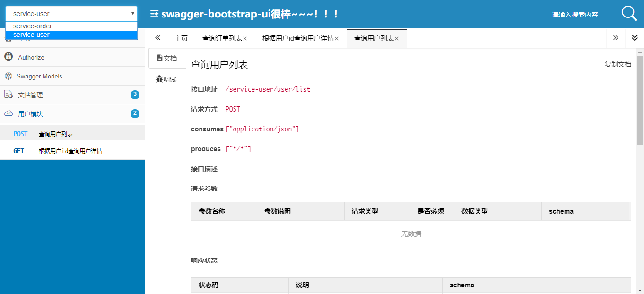Click the search input field

coord(574,15)
